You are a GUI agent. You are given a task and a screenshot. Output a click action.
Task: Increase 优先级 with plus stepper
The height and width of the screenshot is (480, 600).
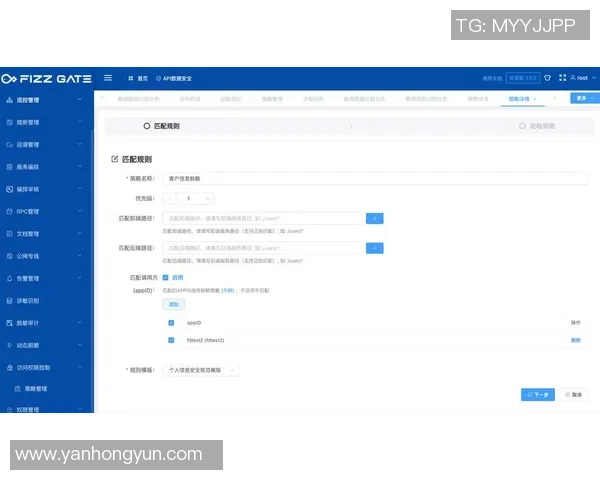pyautogui.click(x=207, y=198)
